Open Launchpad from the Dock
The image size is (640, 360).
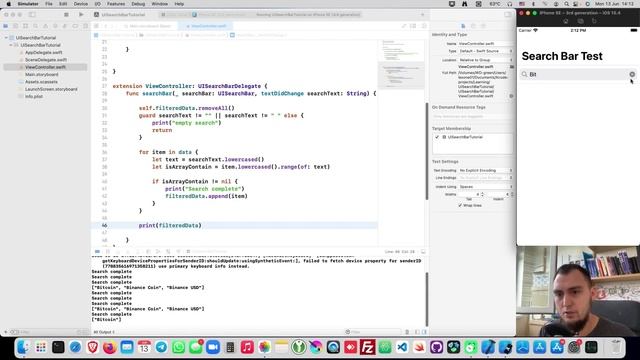click(41, 347)
